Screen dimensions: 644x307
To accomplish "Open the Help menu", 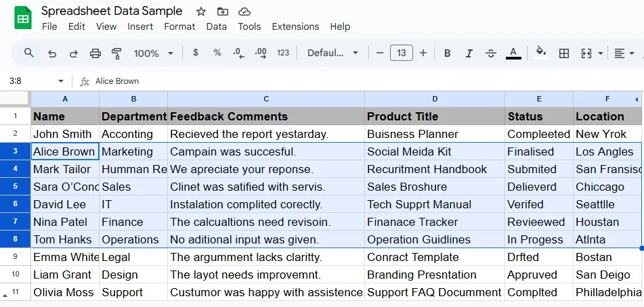I will [340, 26].
